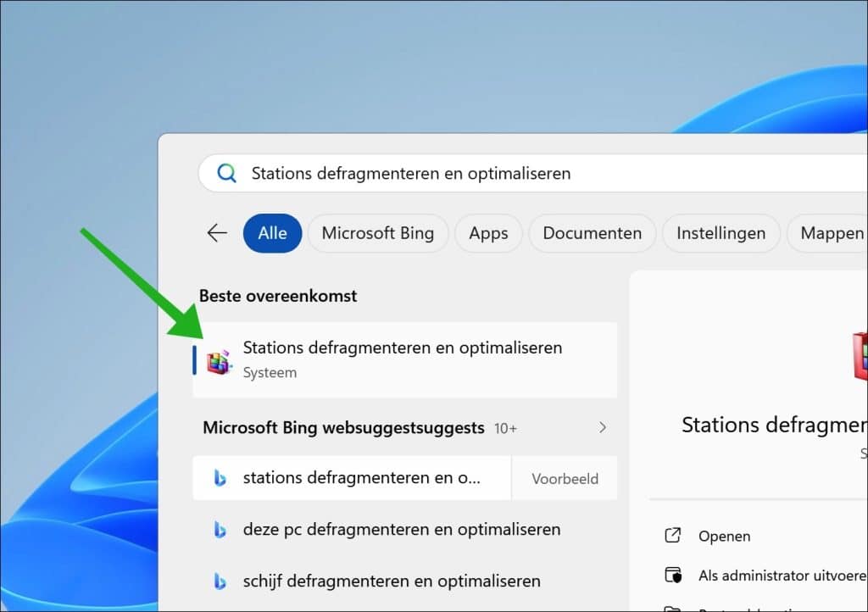Open the Documenten filter tab
The height and width of the screenshot is (612, 868).
click(592, 233)
